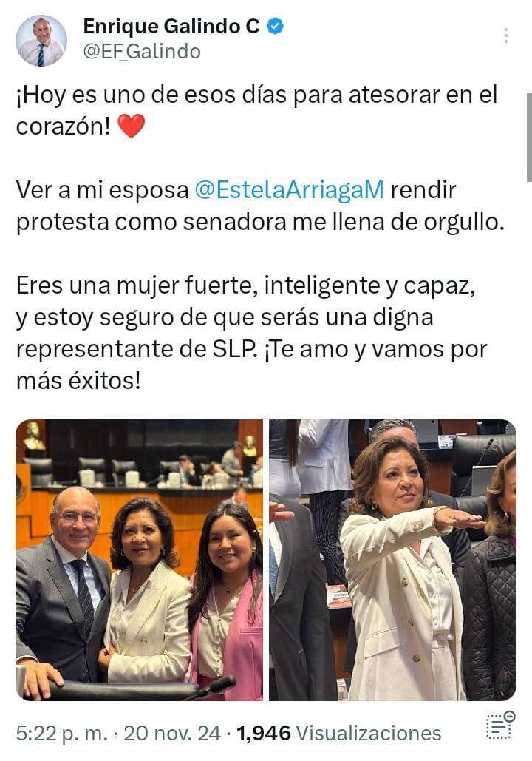Image resolution: width=532 pixels, height=761 pixels.
Task: Open the 20 nov. 24 date
Action: pos(172,734)
